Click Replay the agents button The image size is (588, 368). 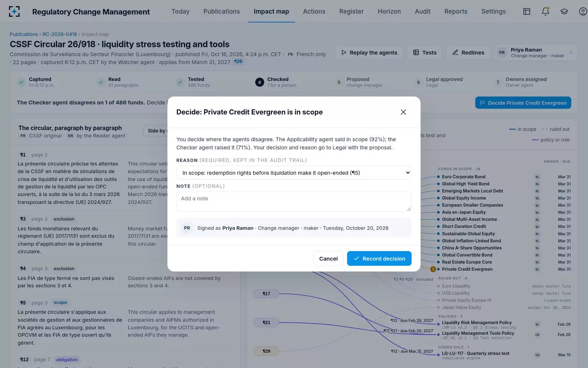(x=369, y=52)
